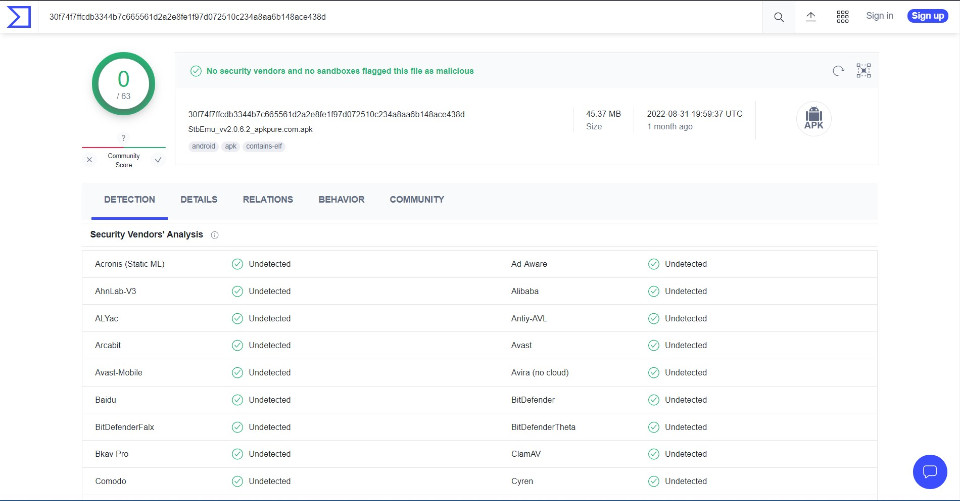Click the reanalyze refresh icon
Viewport: 960px width, 501px height.
[838, 71]
